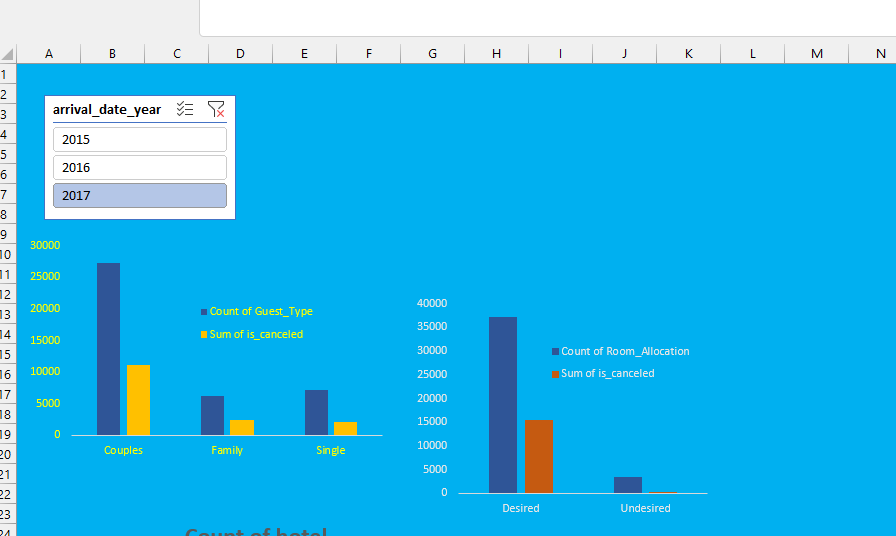The image size is (896, 536).
Task: Click orange legend swatch in room chart
Action: click(555, 374)
